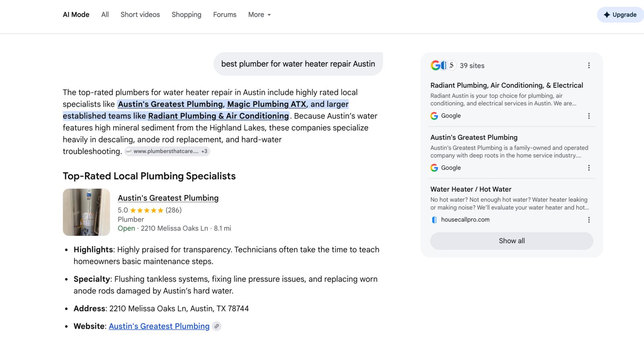Viewport: 644px width, 338px height.
Task: Click the housecallpro.com site icon
Action: [434, 220]
